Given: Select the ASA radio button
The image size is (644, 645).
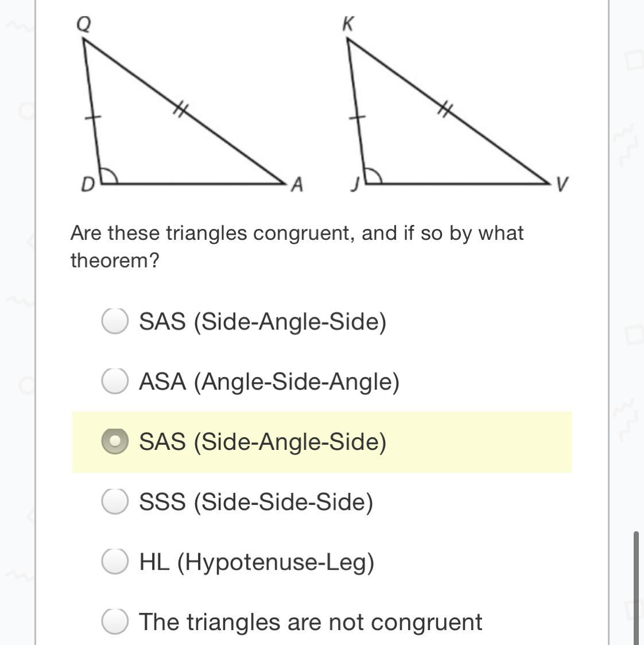Looking at the screenshot, I should point(114,381).
